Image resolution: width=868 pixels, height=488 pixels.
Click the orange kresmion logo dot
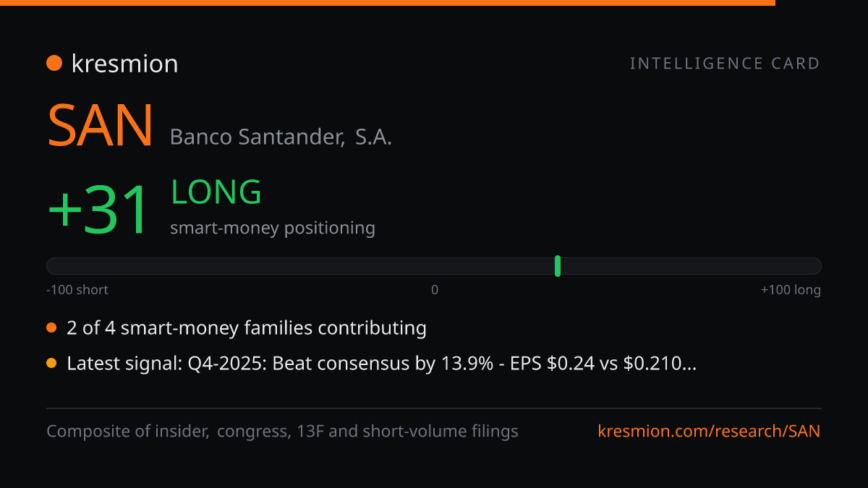54,64
